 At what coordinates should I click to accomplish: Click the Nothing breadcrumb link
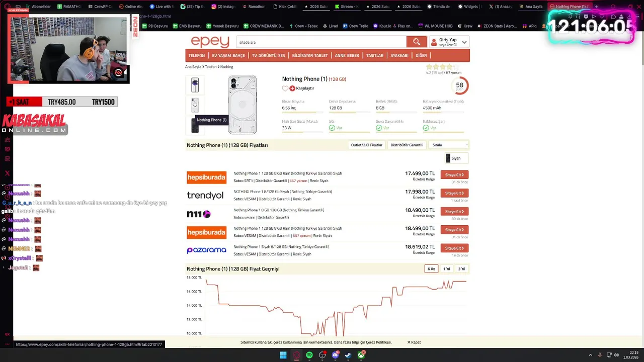tap(227, 67)
